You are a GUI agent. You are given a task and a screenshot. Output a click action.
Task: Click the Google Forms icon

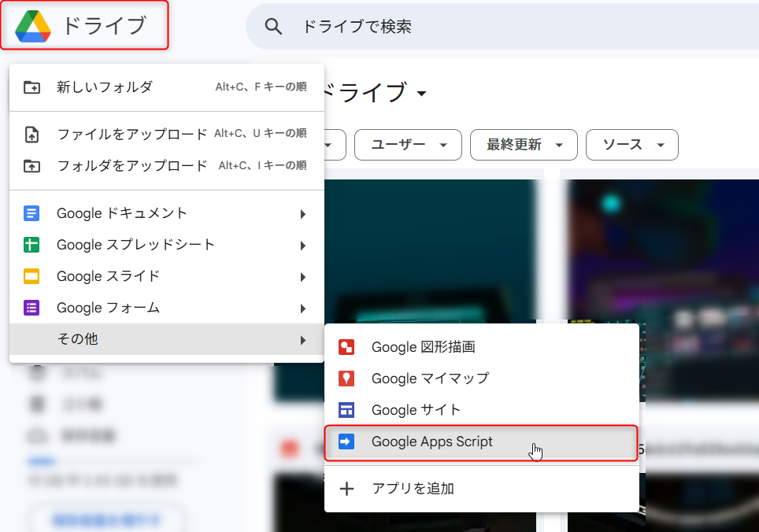(31, 308)
